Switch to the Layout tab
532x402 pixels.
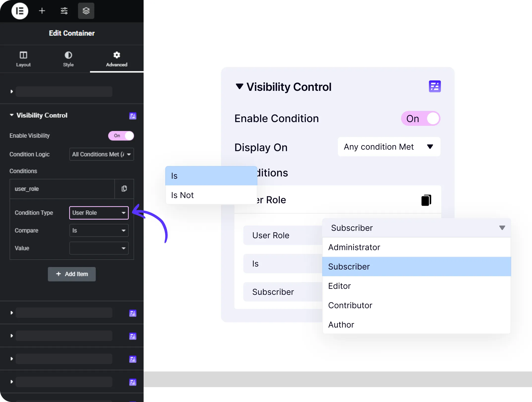pos(23,59)
